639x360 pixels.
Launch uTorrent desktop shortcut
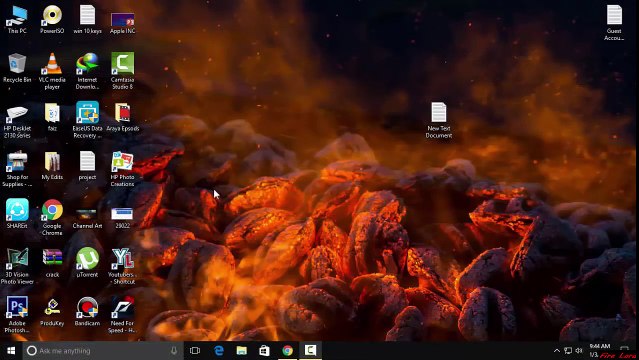87,263
